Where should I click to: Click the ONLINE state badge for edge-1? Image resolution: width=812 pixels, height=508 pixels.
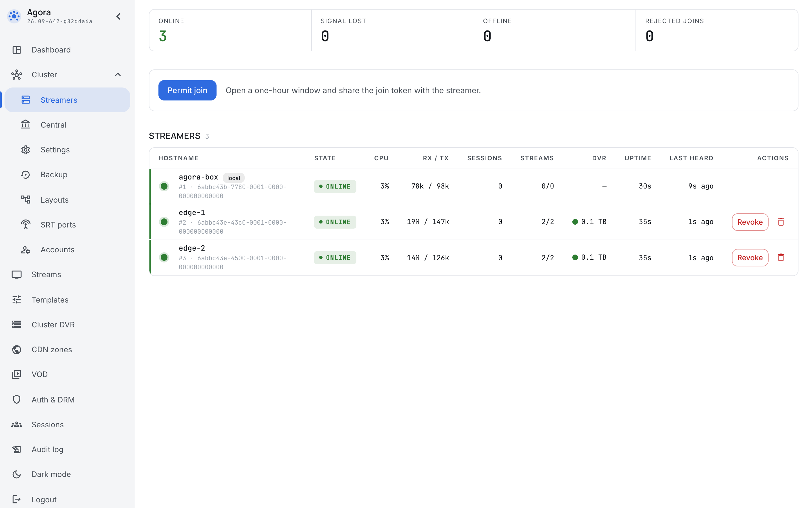click(x=335, y=222)
